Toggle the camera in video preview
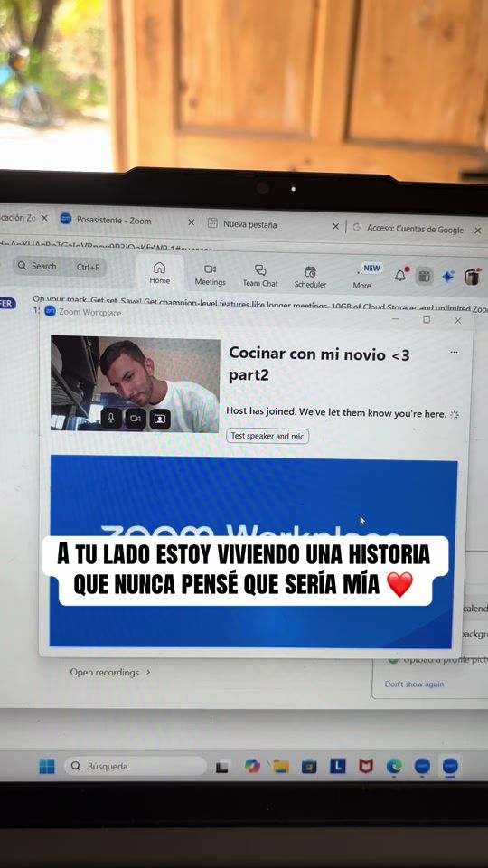Viewport: 488px width, 868px height. pos(135,419)
